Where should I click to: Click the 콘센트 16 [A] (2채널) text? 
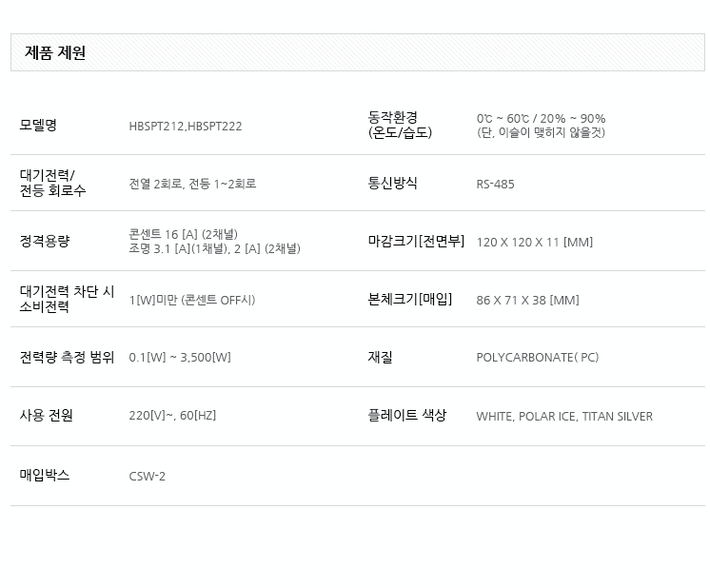click(x=183, y=234)
